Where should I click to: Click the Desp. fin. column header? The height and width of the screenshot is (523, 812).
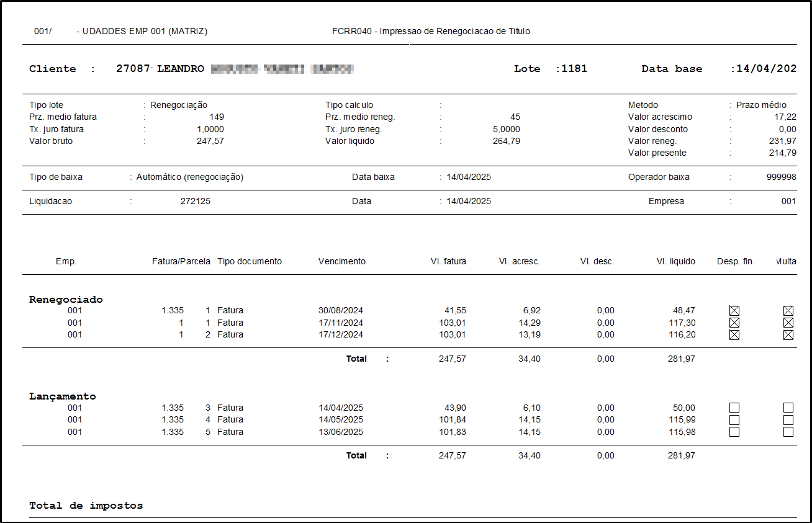[736, 261]
